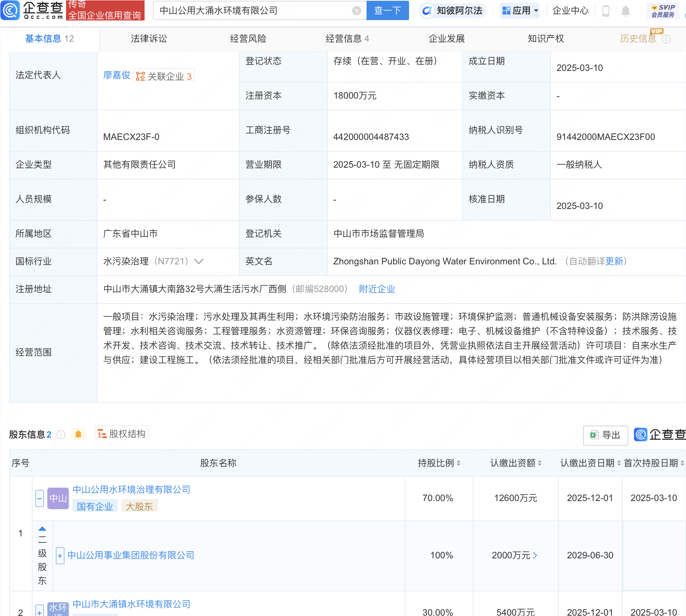This screenshot has width=686, height=616.
Task: Sort by 认缴出资额 column arrows
Action: pyautogui.click(x=540, y=463)
